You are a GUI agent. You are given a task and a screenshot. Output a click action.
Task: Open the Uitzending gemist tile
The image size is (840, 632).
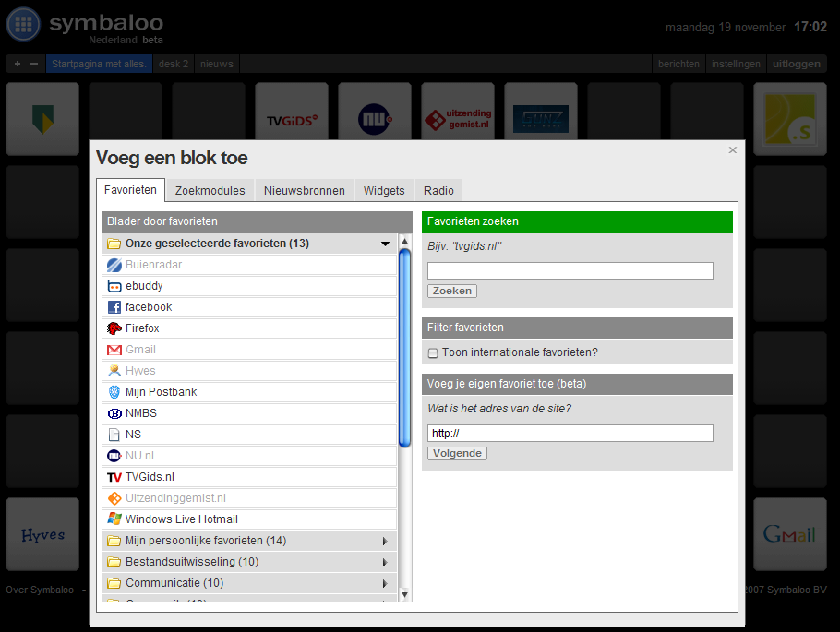(458, 112)
